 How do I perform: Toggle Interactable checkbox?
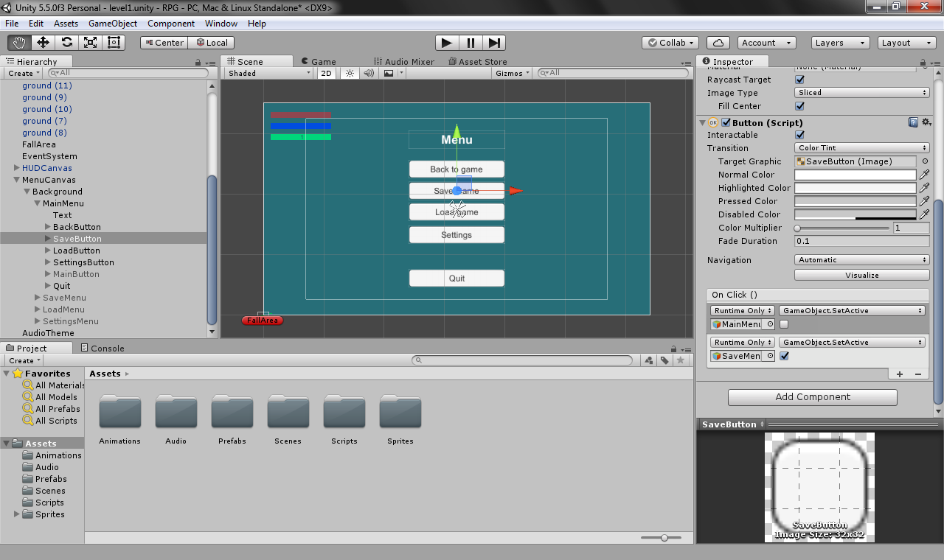799,135
